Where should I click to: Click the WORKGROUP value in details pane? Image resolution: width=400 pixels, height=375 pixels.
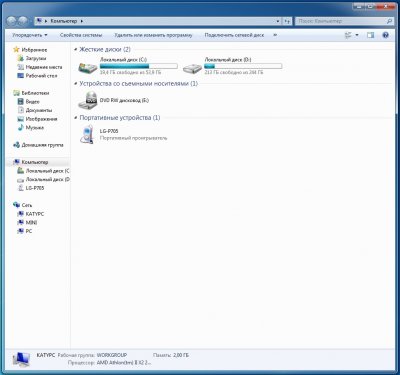coord(112,355)
